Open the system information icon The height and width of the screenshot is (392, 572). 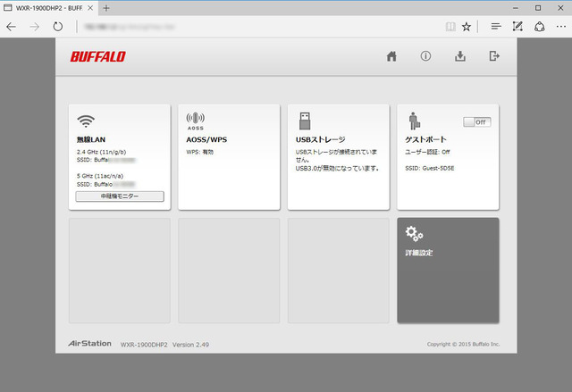tap(425, 56)
